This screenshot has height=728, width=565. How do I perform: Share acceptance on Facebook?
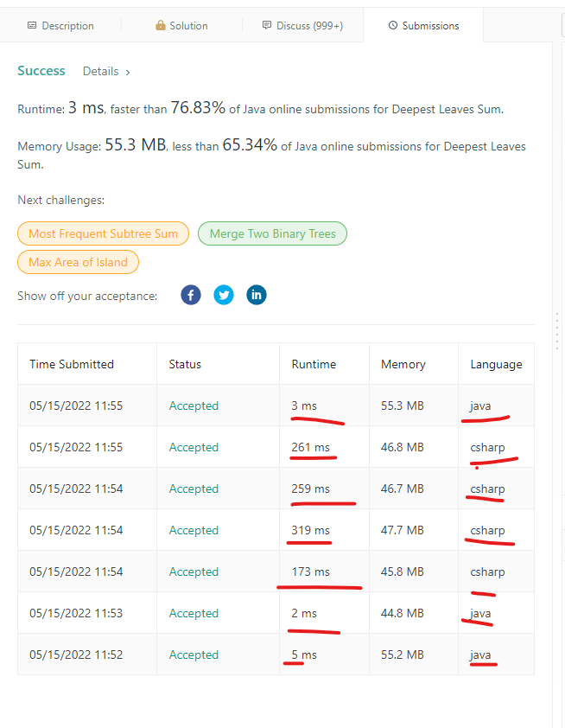click(191, 295)
